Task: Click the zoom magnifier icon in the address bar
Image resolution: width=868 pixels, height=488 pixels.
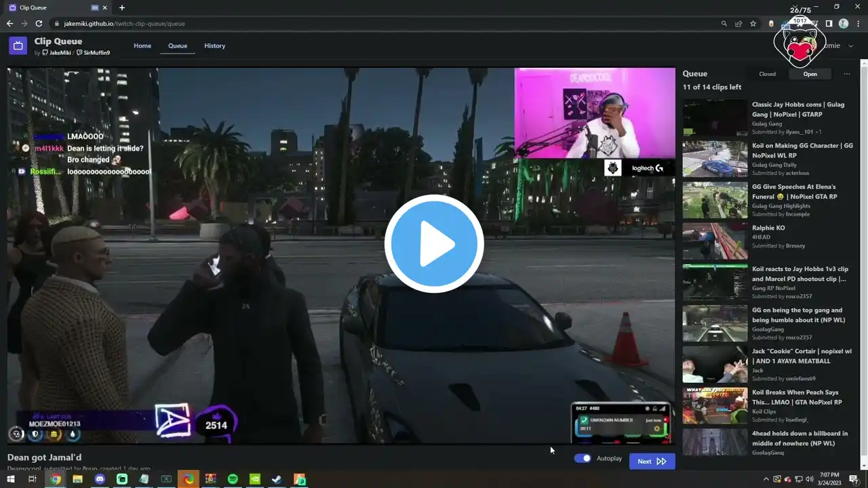Action: (724, 24)
